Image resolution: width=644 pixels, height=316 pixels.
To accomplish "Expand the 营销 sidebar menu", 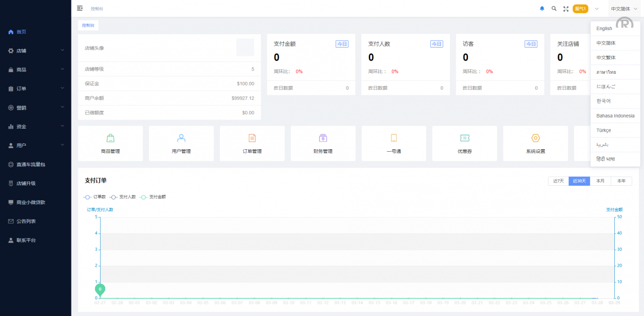I will pos(35,108).
